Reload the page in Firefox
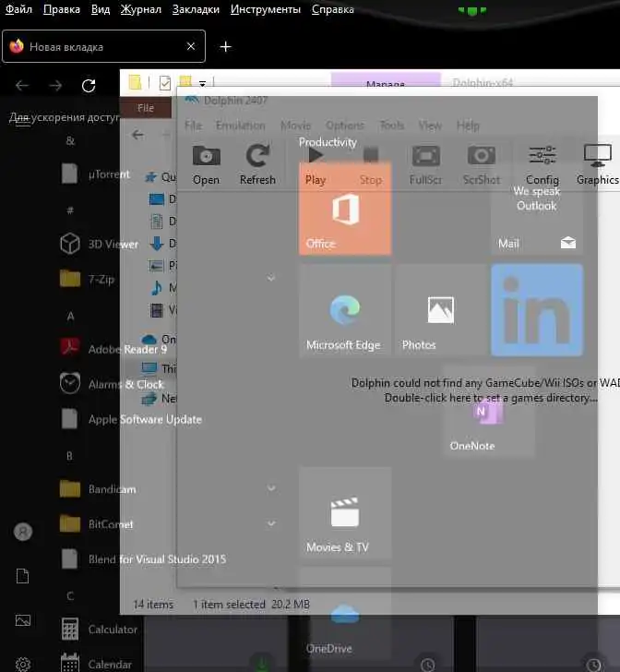The width and height of the screenshot is (620, 672). pos(89,86)
